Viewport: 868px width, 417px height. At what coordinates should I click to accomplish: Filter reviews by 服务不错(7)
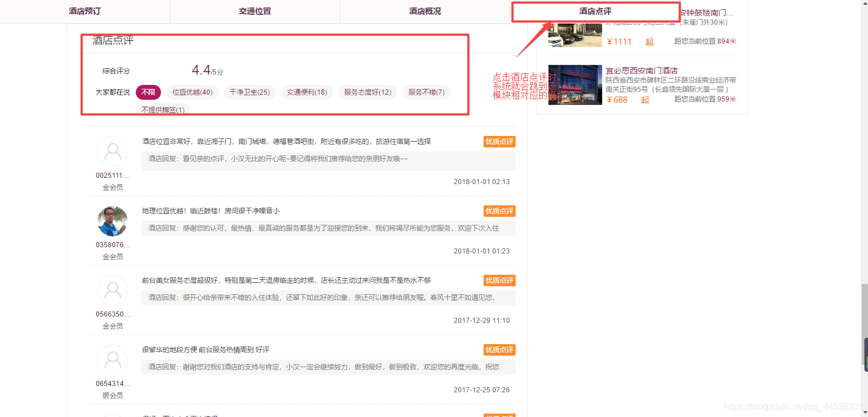(426, 92)
